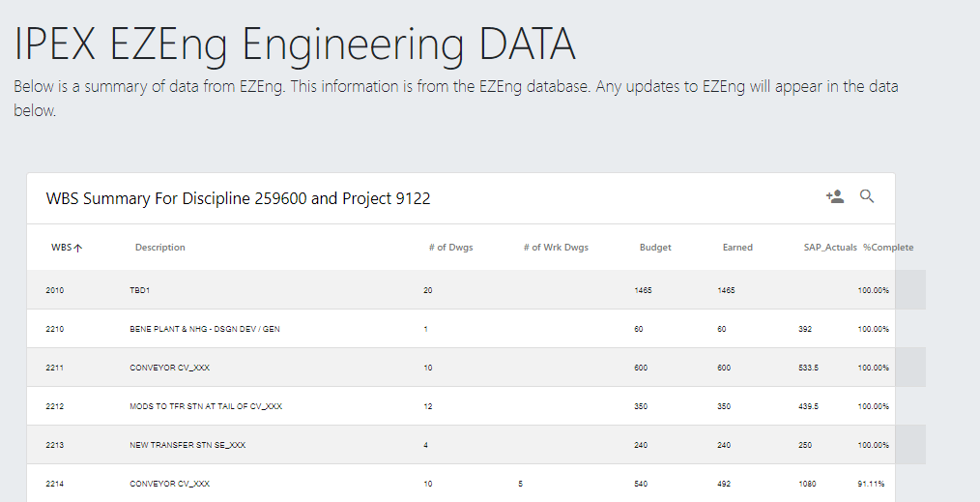Click BENE PLANT & NHG description
The width and height of the screenshot is (980, 502).
[205, 329]
